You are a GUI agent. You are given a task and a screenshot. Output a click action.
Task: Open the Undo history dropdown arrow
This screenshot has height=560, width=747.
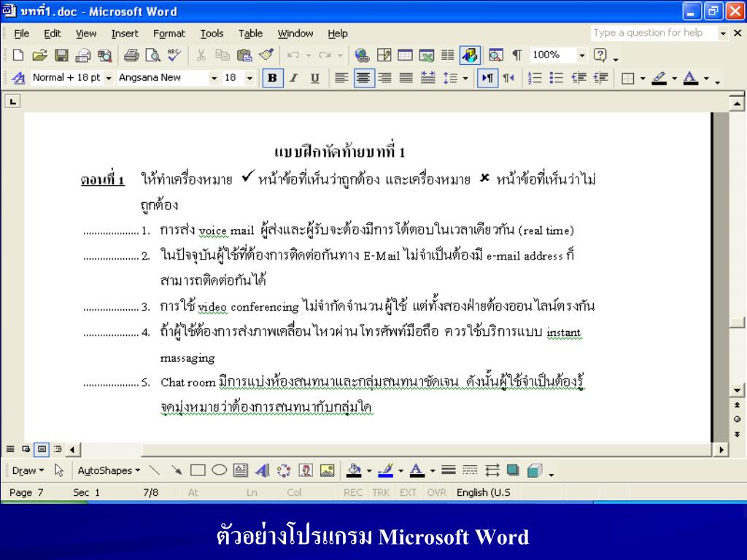click(x=309, y=55)
